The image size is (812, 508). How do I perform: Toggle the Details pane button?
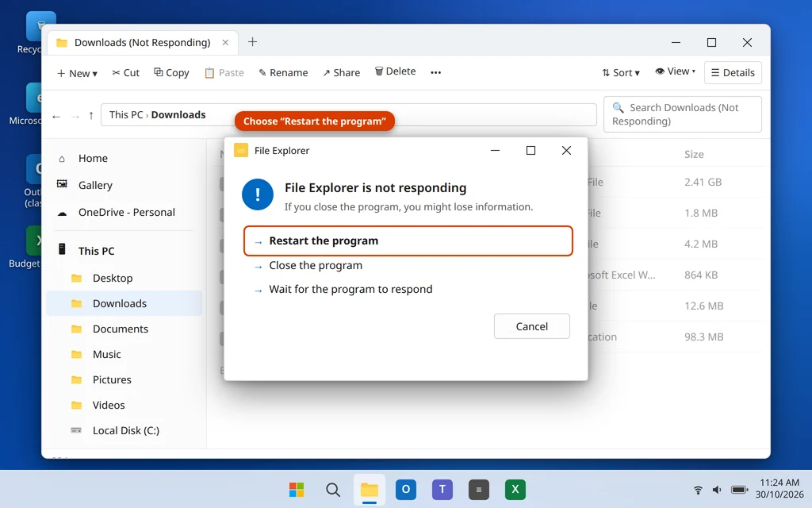pos(733,72)
